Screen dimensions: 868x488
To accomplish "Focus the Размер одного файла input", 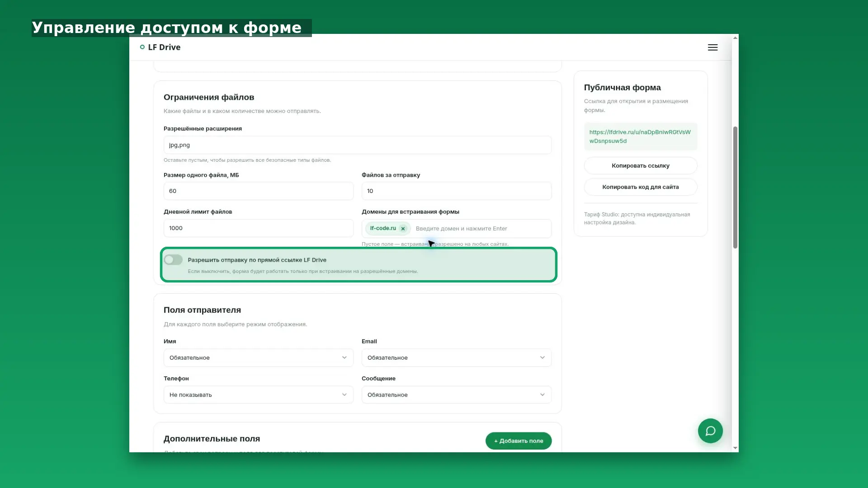I will point(258,191).
